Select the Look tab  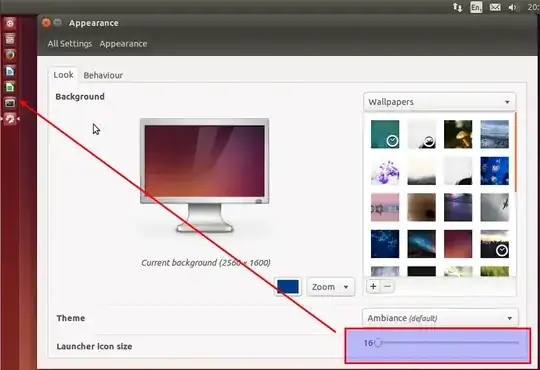click(63, 75)
